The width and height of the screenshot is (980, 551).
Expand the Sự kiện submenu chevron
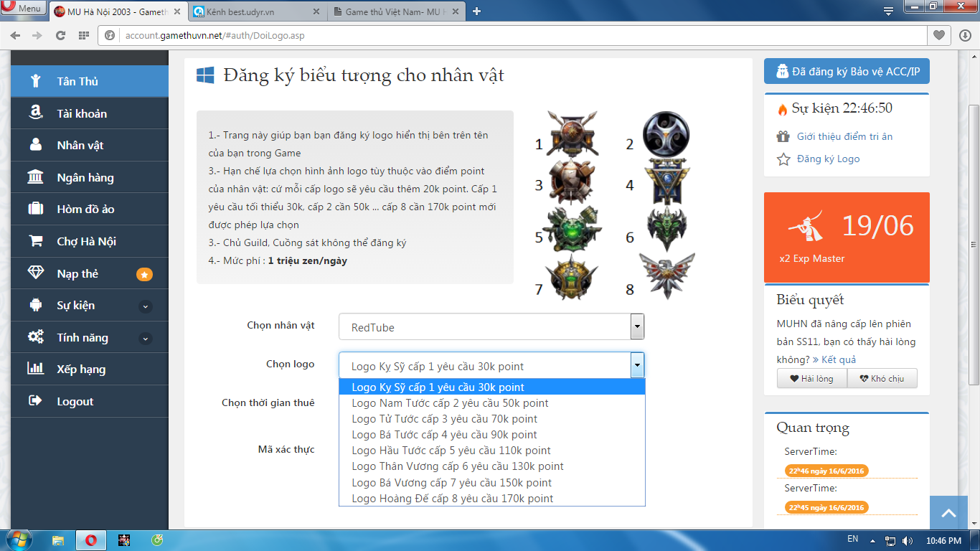pos(145,306)
